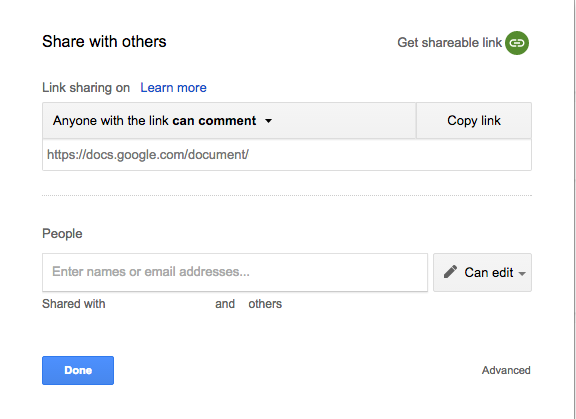
Task: Open the Anyone with the link dropdown
Action: 229,120
